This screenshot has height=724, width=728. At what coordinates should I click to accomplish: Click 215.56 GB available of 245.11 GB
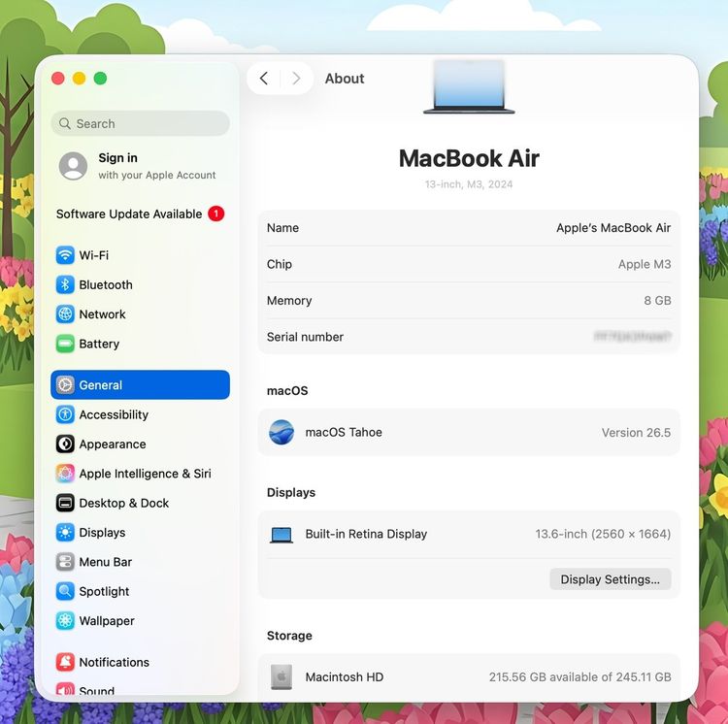point(579,677)
